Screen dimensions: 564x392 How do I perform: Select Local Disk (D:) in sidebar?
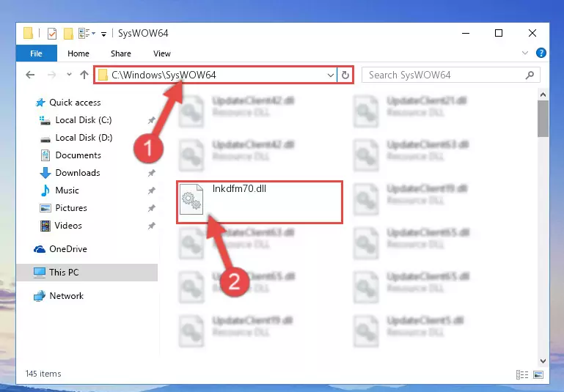pos(76,138)
